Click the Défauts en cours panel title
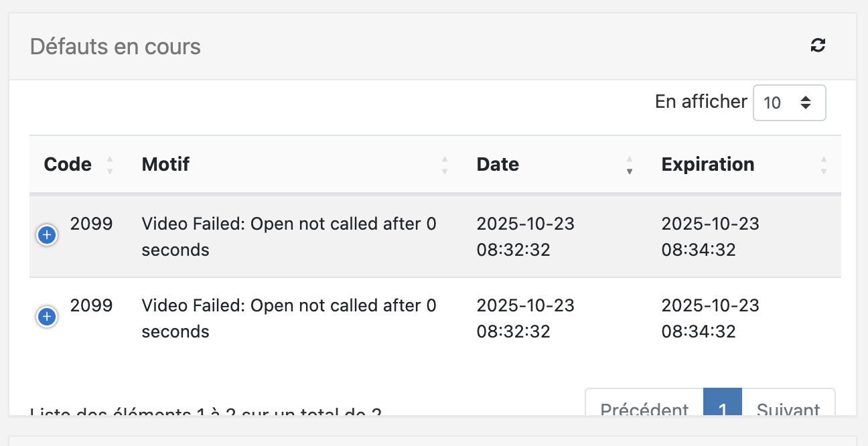Screen dimensions: 868x446 [x=115, y=47]
